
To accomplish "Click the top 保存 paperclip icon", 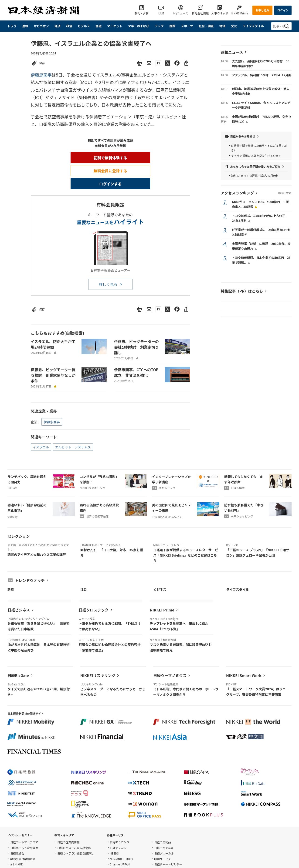I will point(34,63).
